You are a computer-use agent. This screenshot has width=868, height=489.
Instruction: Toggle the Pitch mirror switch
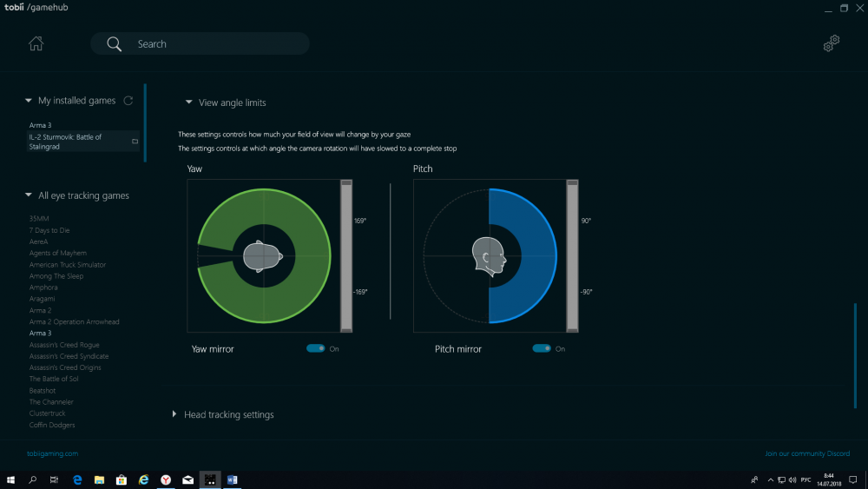[542, 348]
